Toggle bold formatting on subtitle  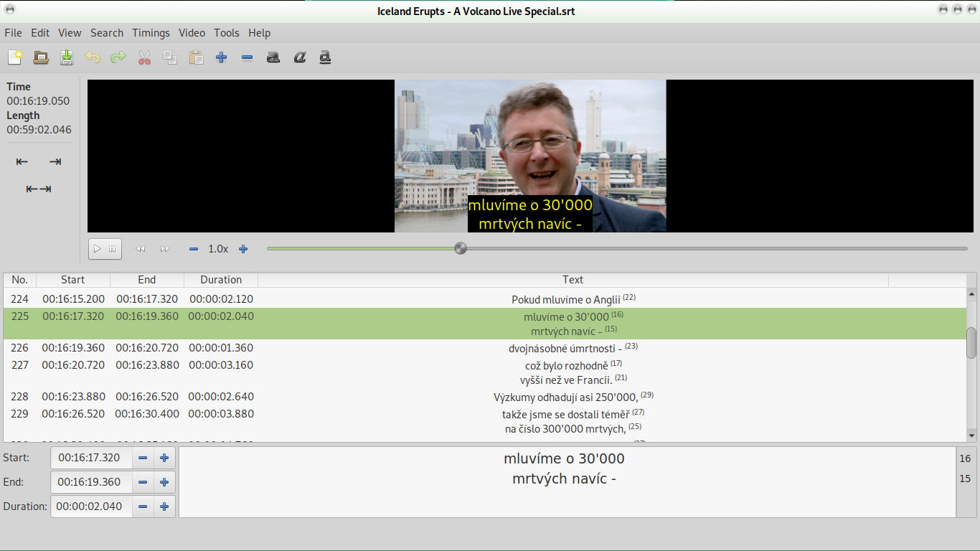point(273,57)
